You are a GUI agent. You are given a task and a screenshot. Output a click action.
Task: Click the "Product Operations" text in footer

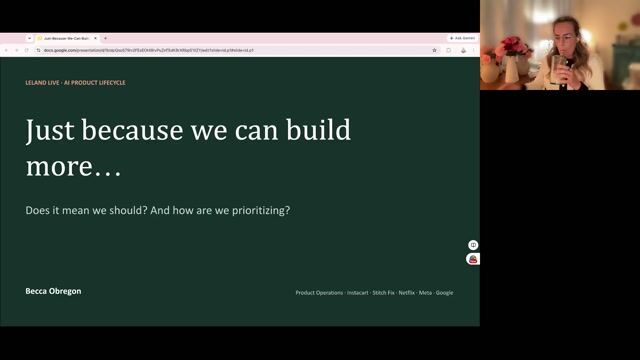click(319, 293)
